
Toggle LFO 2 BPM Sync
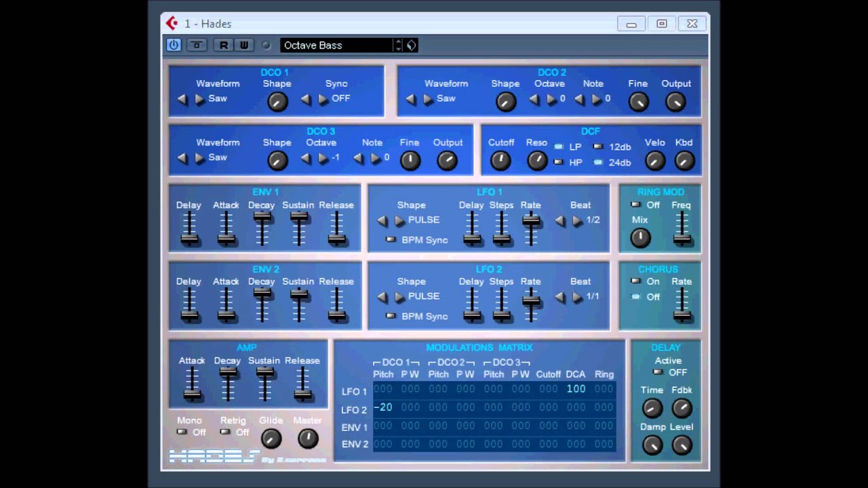(391, 316)
